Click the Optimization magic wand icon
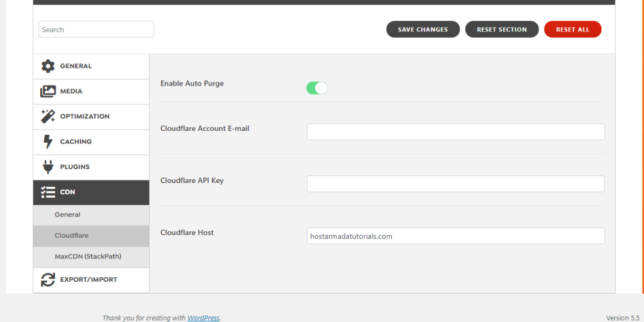644x322 pixels. (48, 116)
